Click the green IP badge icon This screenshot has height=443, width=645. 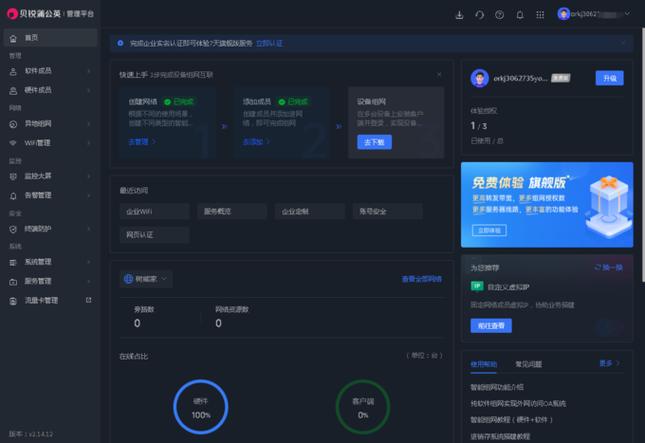pos(477,286)
